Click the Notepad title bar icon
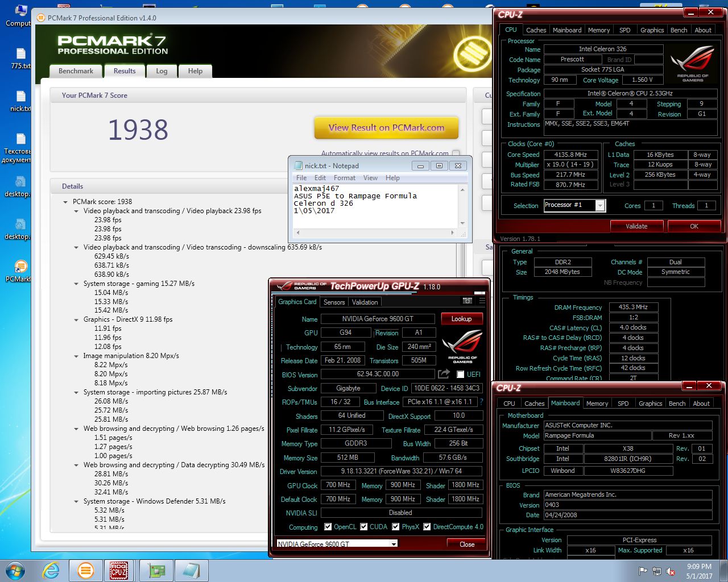 point(297,165)
